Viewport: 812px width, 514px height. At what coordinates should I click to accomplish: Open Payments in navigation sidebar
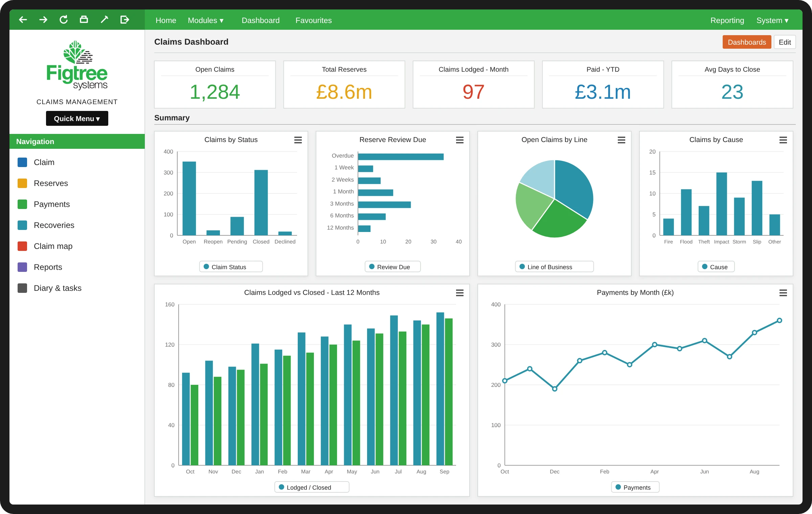click(x=52, y=204)
